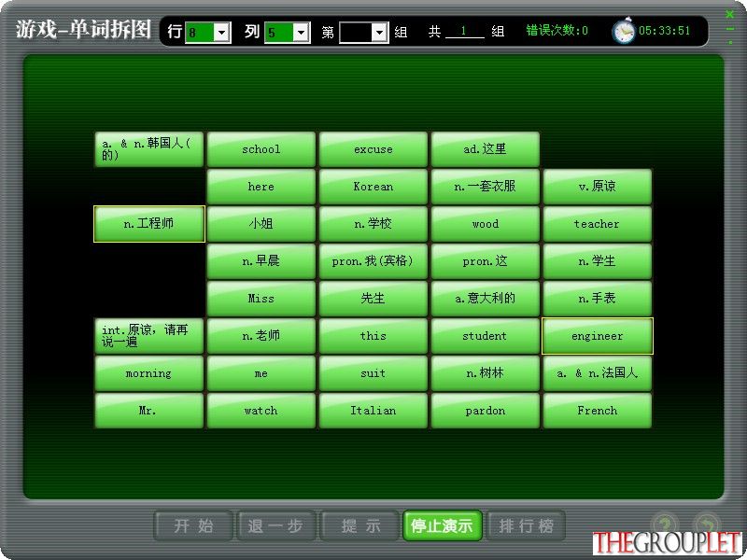Pick the 'Korean' word tile
This screenshot has width=747, height=560.
(373, 187)
